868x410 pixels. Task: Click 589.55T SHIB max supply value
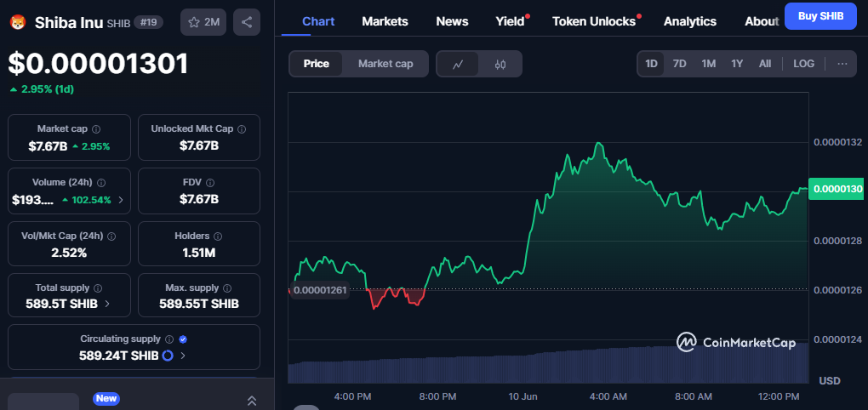coord(199,304)
